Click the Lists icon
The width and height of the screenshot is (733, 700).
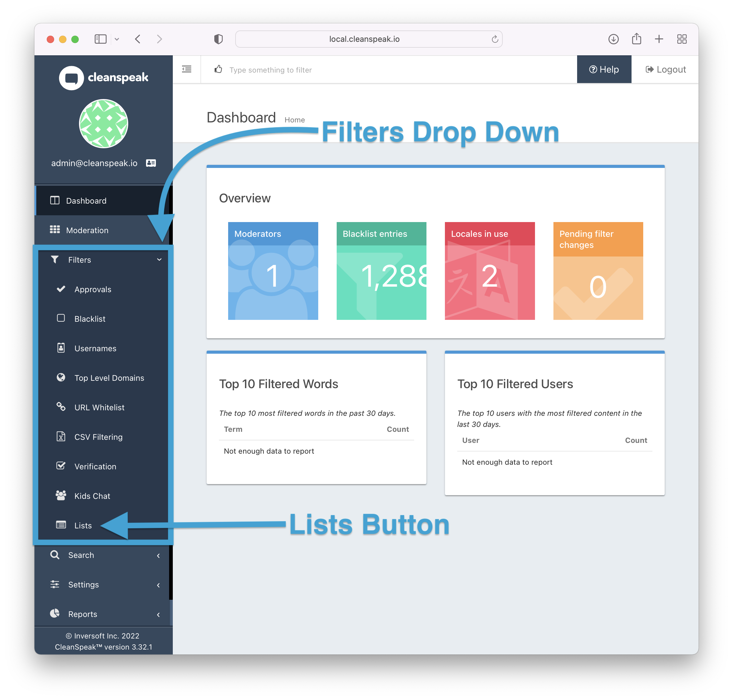pos(61,525)
